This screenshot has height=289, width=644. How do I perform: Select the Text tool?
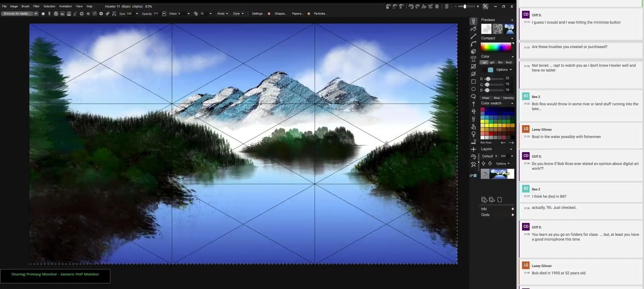(x=473, y=59)
